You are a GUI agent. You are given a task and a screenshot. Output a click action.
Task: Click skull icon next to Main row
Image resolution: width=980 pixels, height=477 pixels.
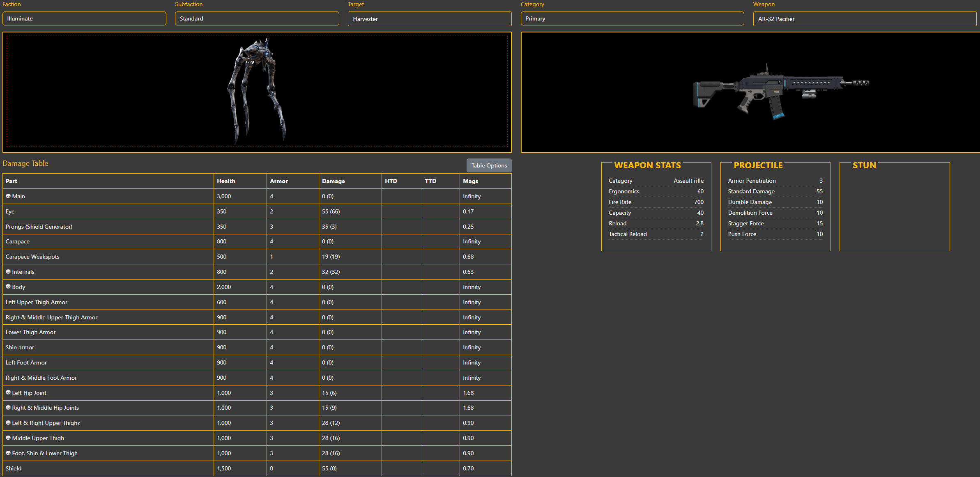(8, 196)
